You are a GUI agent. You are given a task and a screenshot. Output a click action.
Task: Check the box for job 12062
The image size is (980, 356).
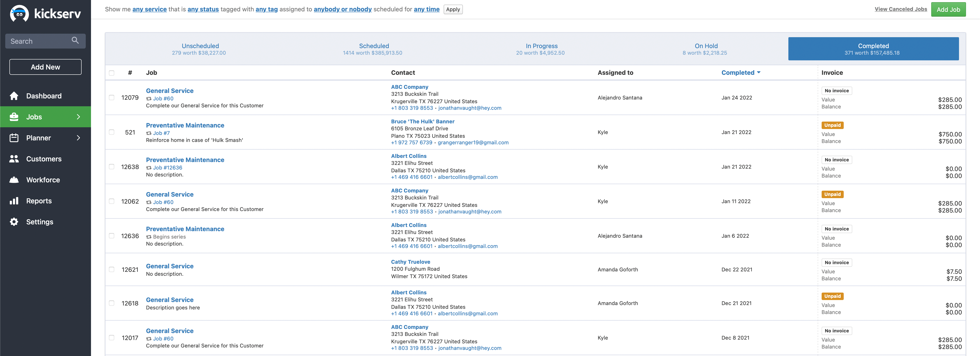click(112, 202)
